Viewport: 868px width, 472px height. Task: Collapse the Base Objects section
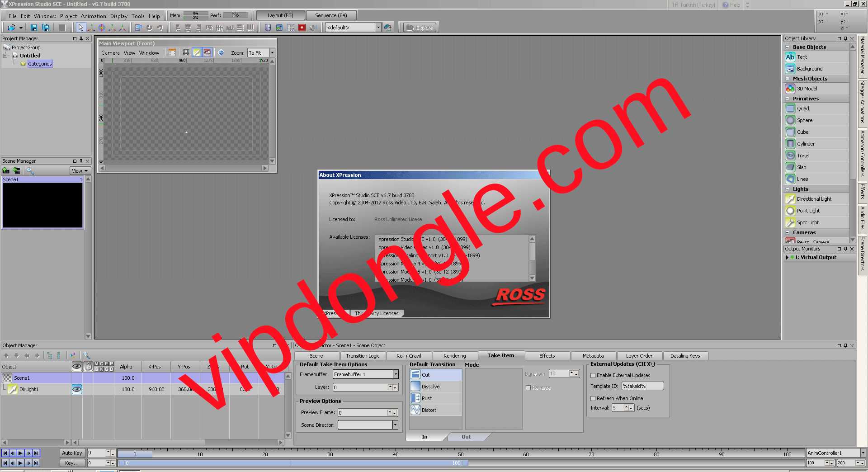click(x=788, y=47)
